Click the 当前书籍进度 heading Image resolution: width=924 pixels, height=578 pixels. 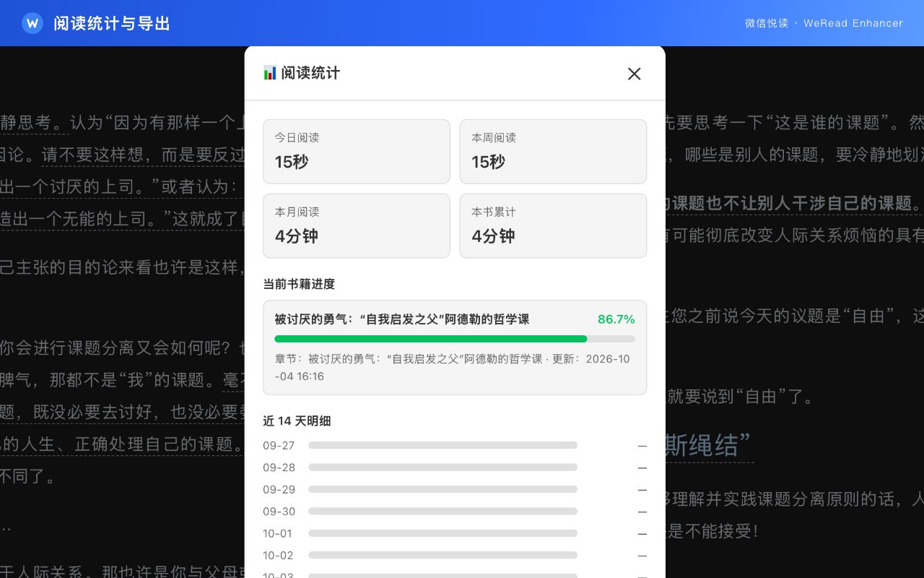tap(299, 284)
